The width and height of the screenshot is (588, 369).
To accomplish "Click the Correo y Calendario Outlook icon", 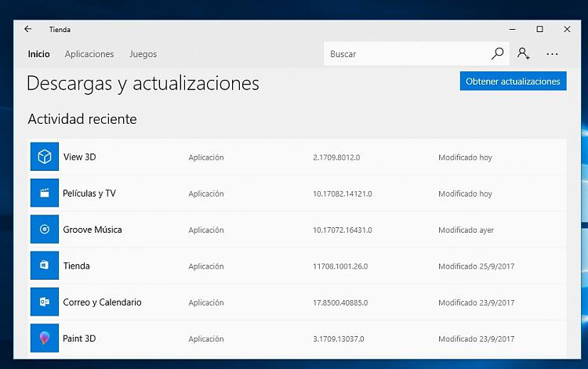I will 45,302.
